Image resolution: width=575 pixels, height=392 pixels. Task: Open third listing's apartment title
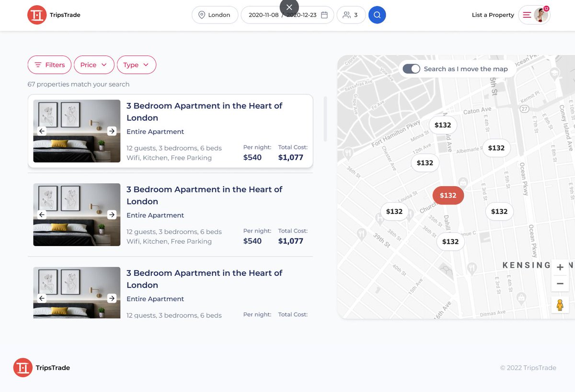(x=205, y=279)
